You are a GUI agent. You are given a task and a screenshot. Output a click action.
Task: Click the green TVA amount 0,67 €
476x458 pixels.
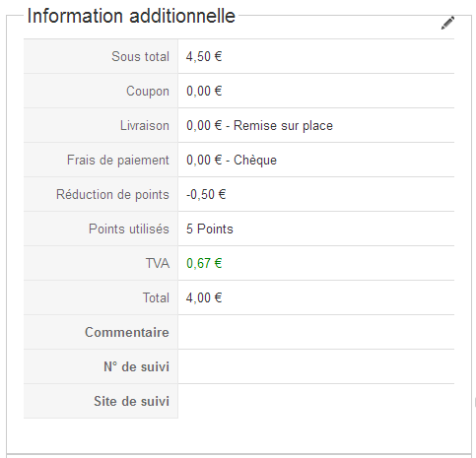click(204, 263)
